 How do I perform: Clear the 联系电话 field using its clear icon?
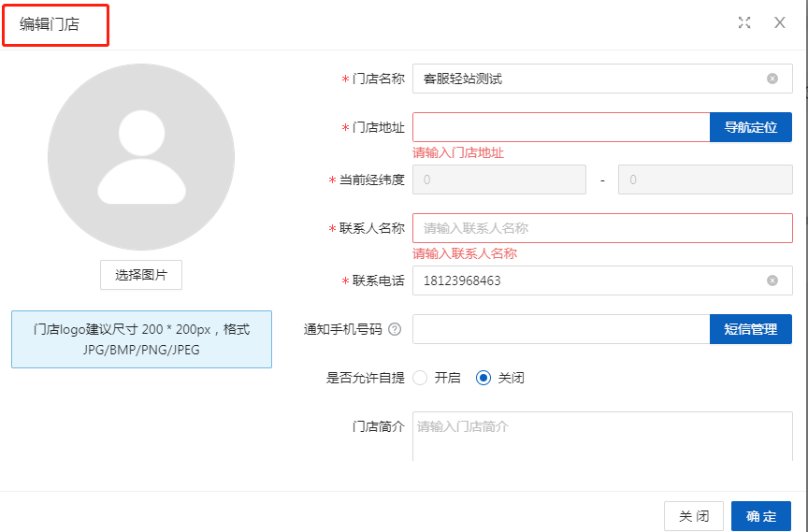coord(772,280)
